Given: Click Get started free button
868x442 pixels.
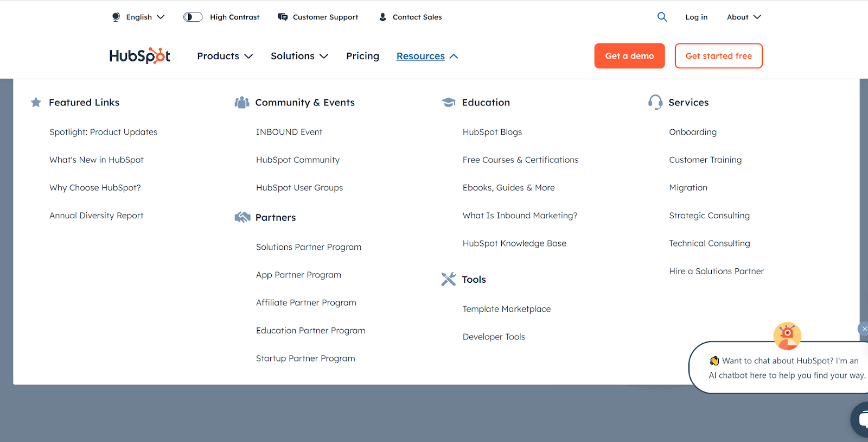Looking at the screenshot, I should coord(719,56).
